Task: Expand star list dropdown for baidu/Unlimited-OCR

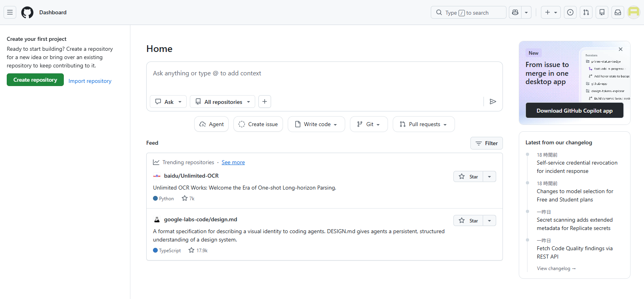Action: [489, 176]
